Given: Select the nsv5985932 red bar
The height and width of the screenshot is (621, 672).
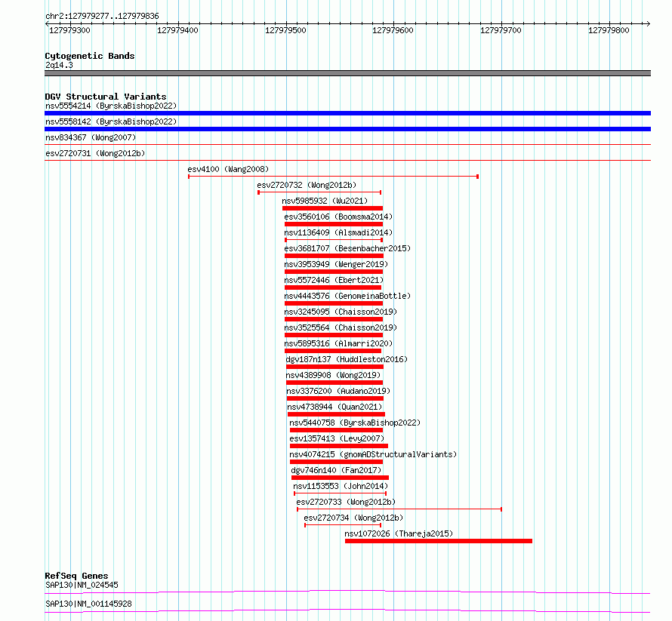Looking at the screenshot, I should click(x=332, y=208).
